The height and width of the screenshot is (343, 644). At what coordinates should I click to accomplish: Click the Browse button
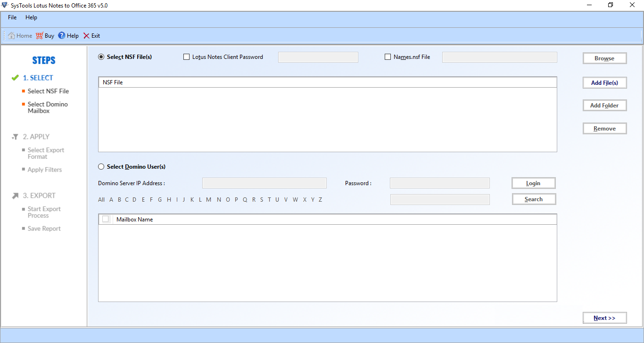point(605,58)
